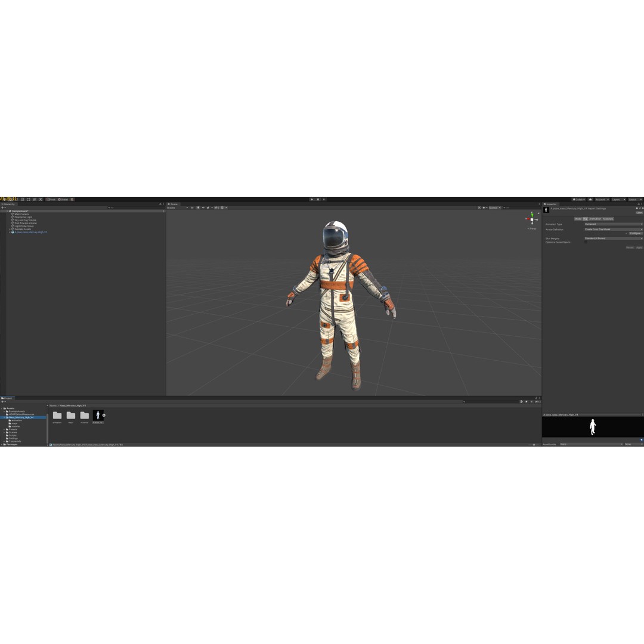Click the Step forward button in the toolbar
The image size is (644, 644).
pos(324,199)
